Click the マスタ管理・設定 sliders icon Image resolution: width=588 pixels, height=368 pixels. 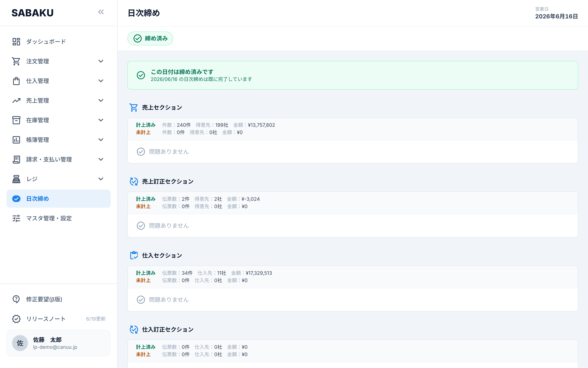(x=16, y=218)
